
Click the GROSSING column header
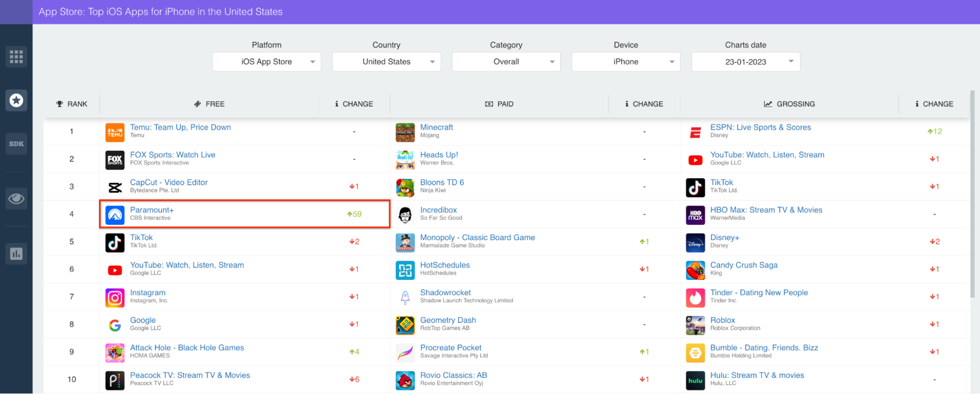point(789,104)
